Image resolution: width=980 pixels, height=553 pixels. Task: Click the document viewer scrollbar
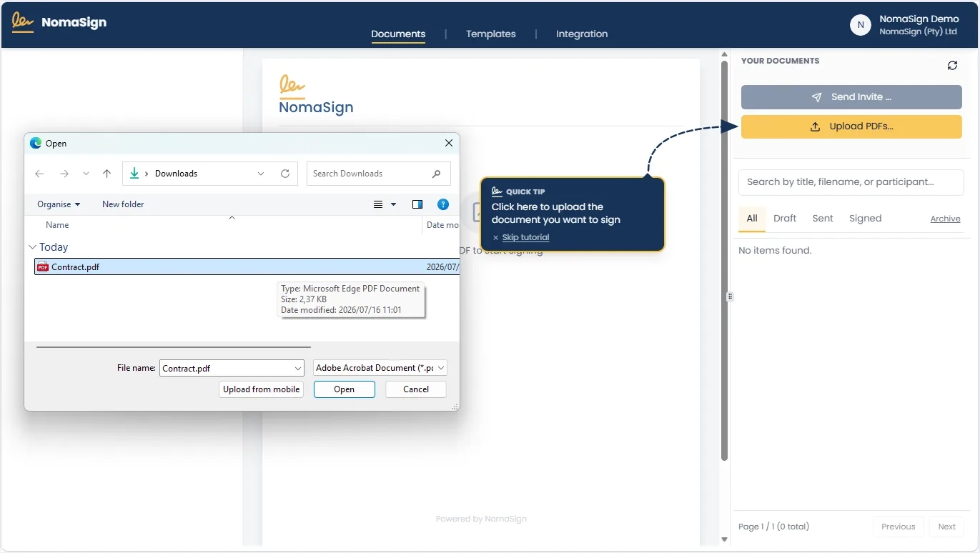(724, 261)
